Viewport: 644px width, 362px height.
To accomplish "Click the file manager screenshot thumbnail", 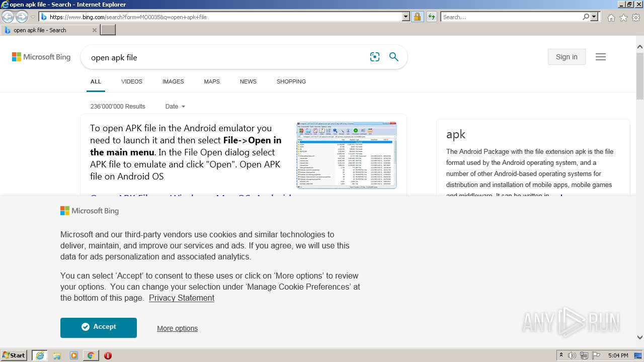I will (347, 155).
